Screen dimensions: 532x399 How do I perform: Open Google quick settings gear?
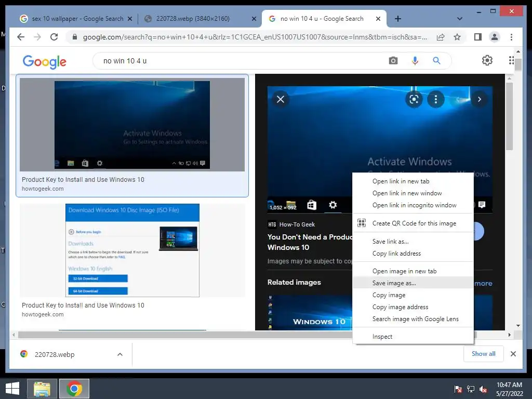[487, 60]
